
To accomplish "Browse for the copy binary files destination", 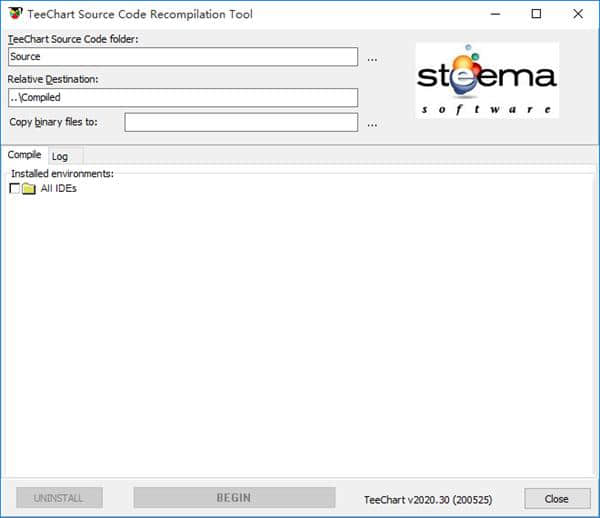I will pyautogui.click(x=372, y=125).
